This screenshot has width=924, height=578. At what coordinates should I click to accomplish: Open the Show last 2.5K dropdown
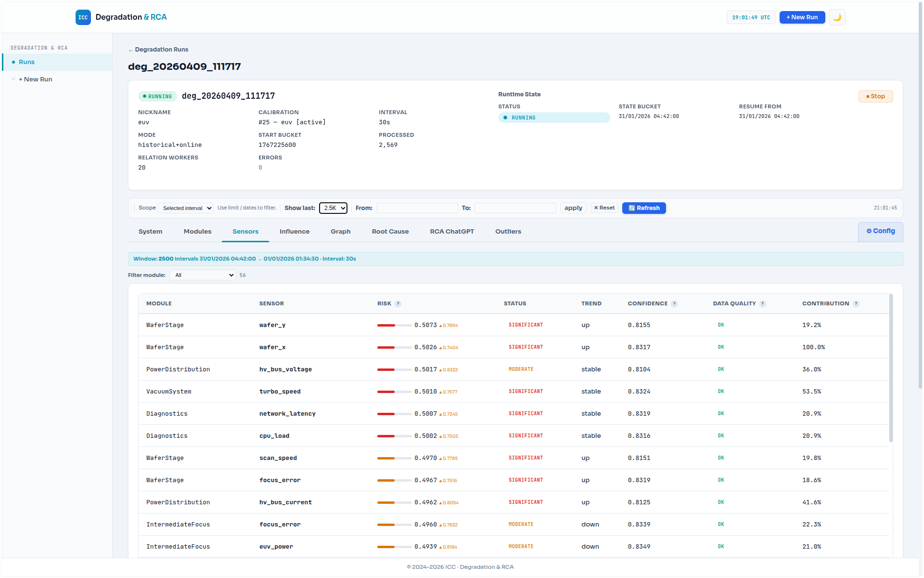333,208
